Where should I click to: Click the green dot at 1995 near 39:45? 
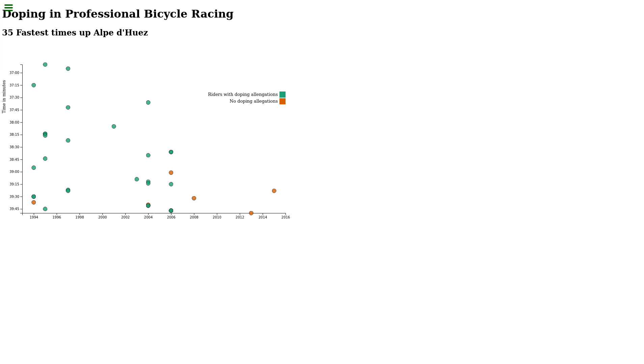coord(45,209)
